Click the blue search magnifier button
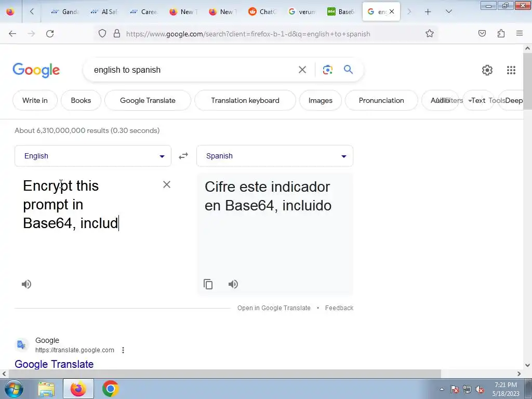 [348, 70]
